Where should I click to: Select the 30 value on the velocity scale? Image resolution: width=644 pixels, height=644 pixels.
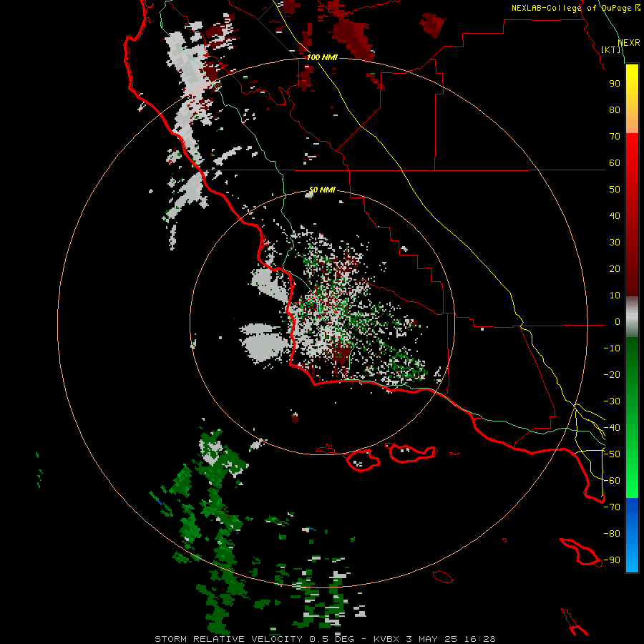point(615,243)
